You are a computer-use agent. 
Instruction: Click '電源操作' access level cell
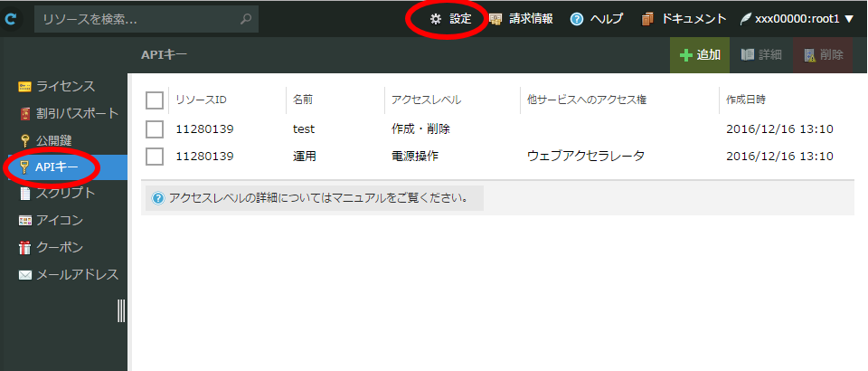[x=415, y=157]
